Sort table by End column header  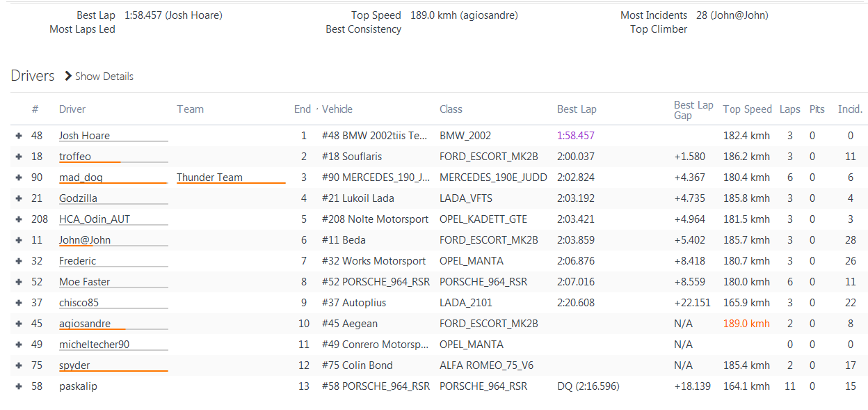(x=303, y=109)
